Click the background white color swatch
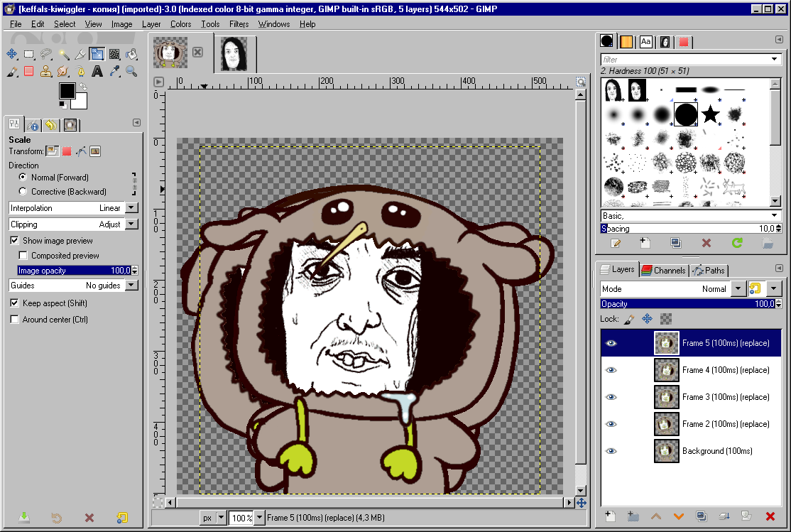Viewport: 791px width, 532px height. click(81, 102)
